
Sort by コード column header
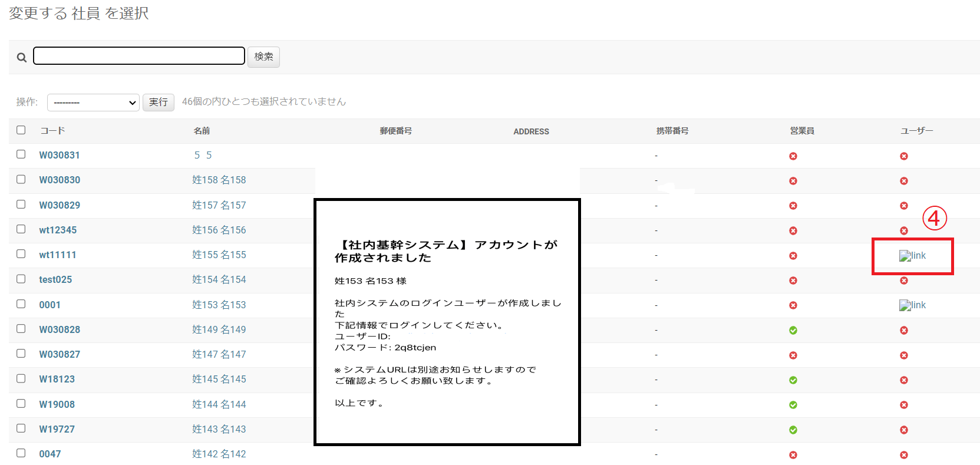(x=52, y=131)
